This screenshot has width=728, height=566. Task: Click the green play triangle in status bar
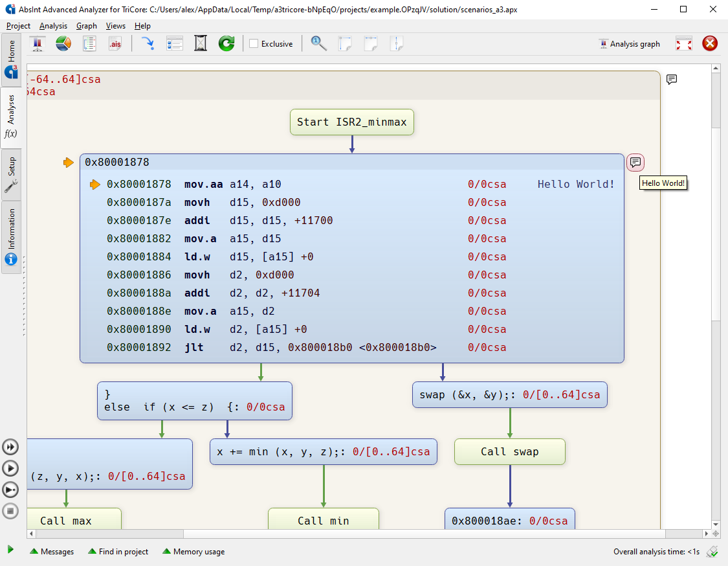click(10, 550)
